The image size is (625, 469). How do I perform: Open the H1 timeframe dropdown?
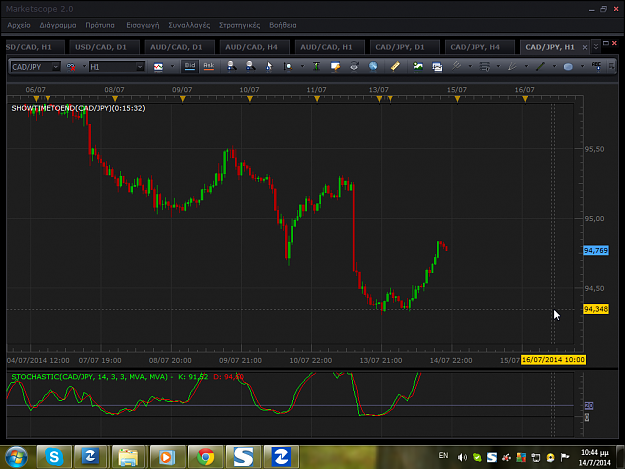click(x=140, y=67)
